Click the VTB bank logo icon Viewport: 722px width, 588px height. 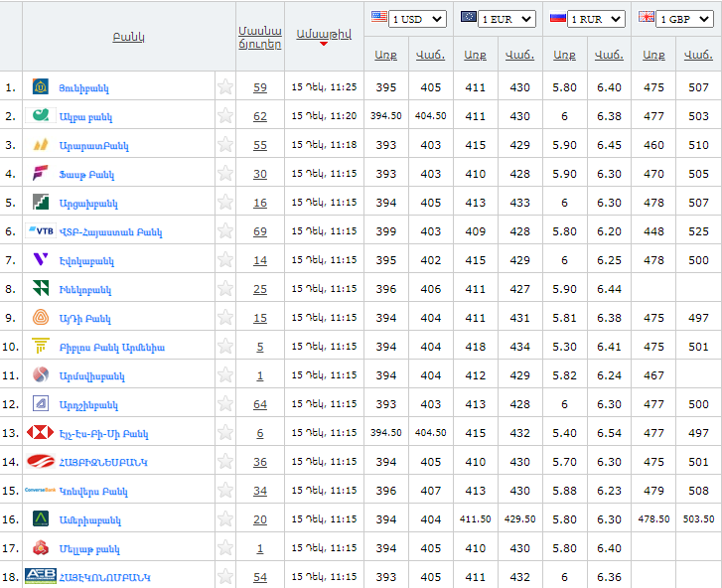(41, 231)
